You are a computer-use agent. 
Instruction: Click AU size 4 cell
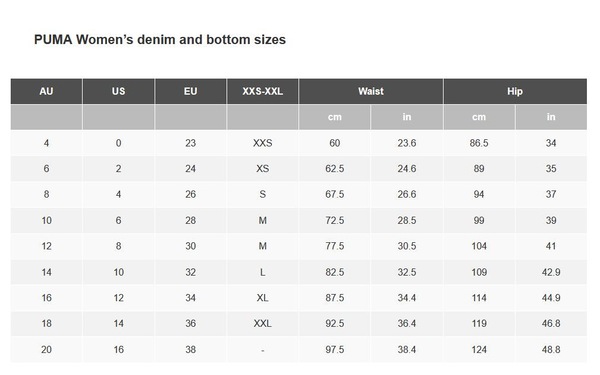coord(46,143)
